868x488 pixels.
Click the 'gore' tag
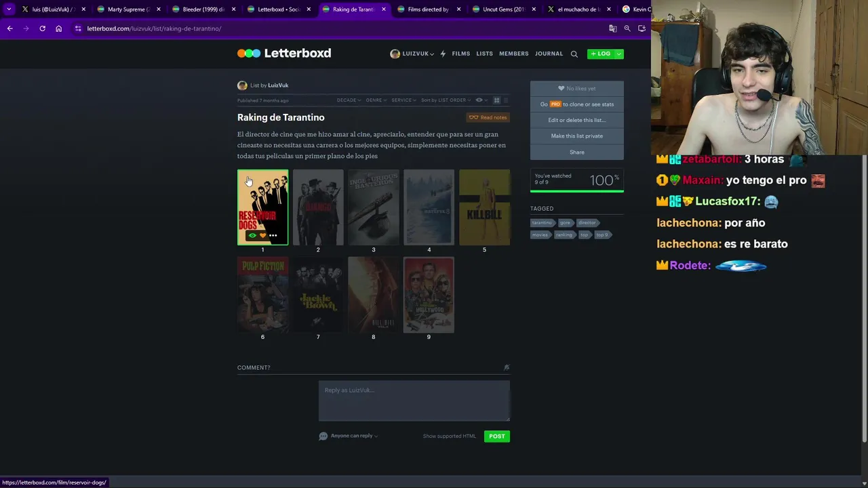pos(565,223)
